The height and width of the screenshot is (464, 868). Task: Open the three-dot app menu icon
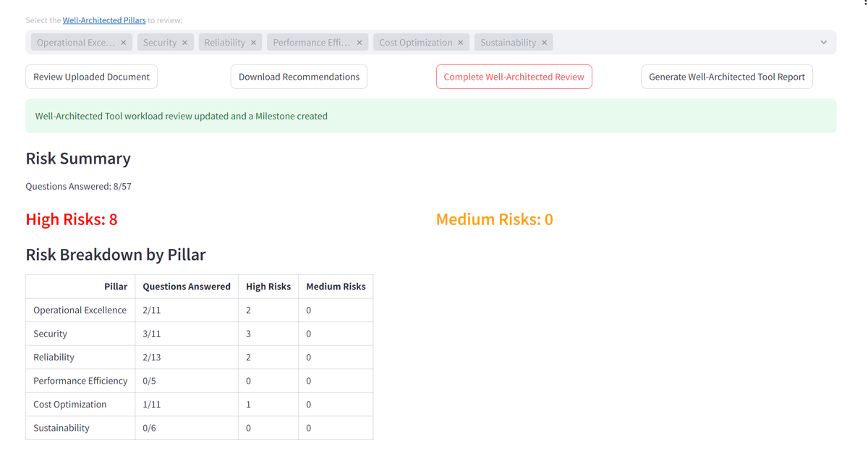[864, 3]
